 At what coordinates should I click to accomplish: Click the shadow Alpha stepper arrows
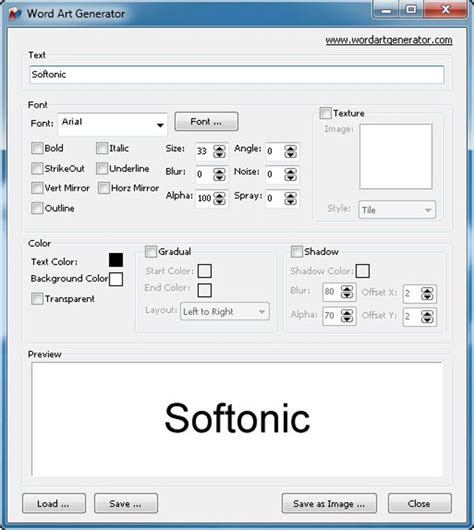pyautogui.click(x=347, y=316)
